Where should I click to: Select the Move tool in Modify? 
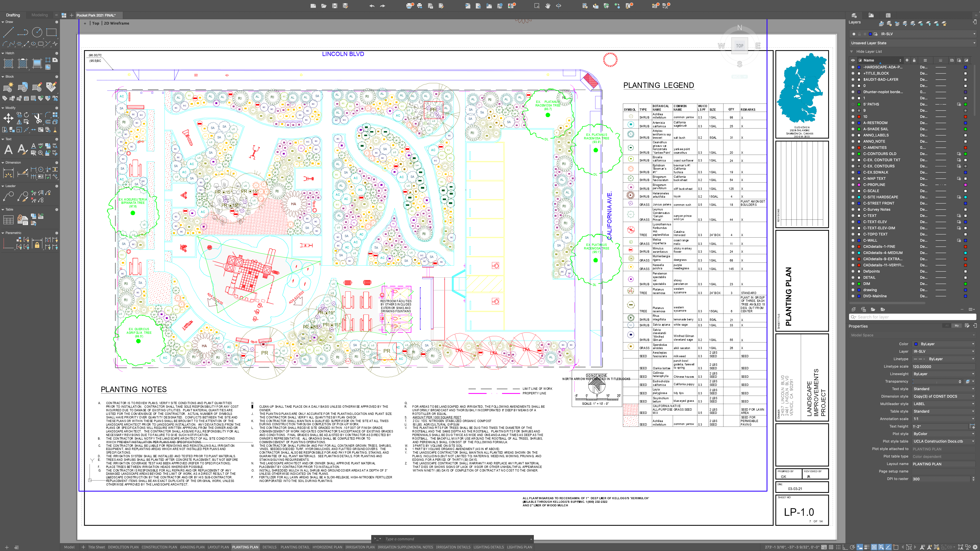8,118
